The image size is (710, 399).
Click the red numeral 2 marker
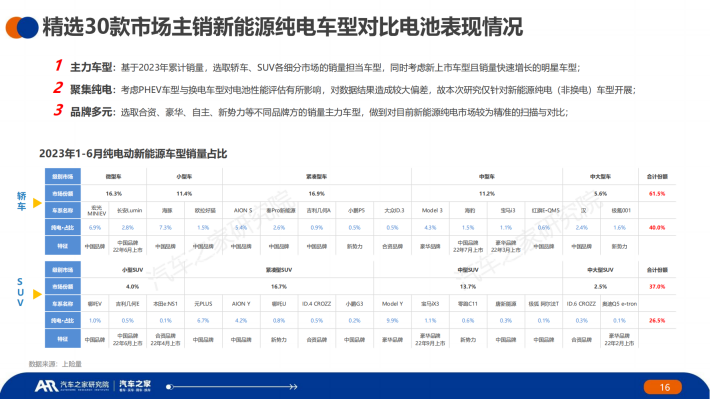click(58, 88)
